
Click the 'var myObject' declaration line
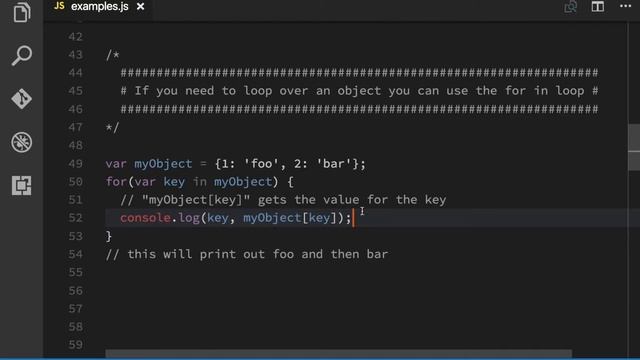[236, 164]
